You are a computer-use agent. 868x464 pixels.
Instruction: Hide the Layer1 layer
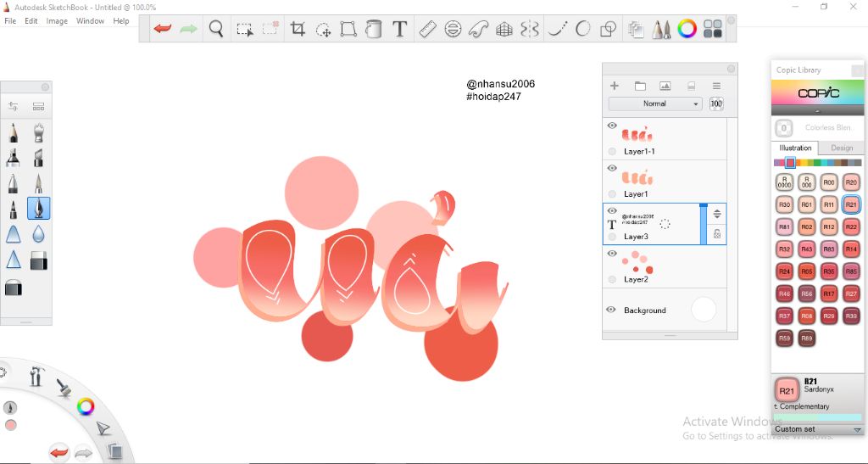coord(612,168)
